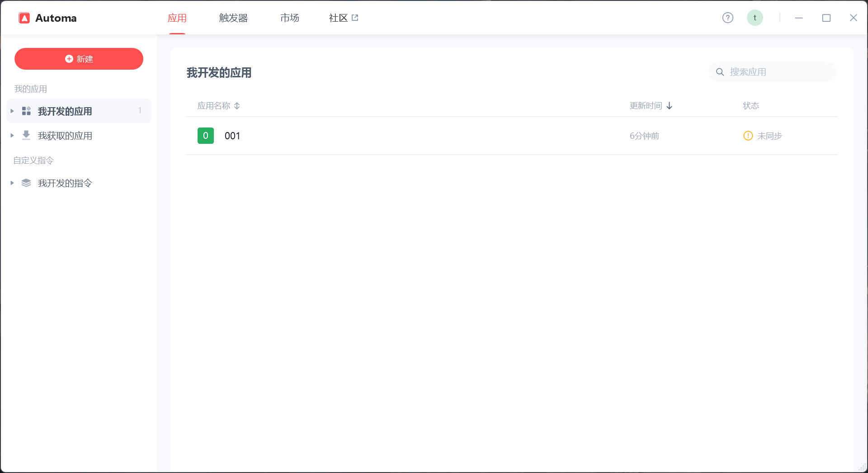The image size is (868, 473).
Task: Click the 状态 column header
Action: (x=751, y=106)
